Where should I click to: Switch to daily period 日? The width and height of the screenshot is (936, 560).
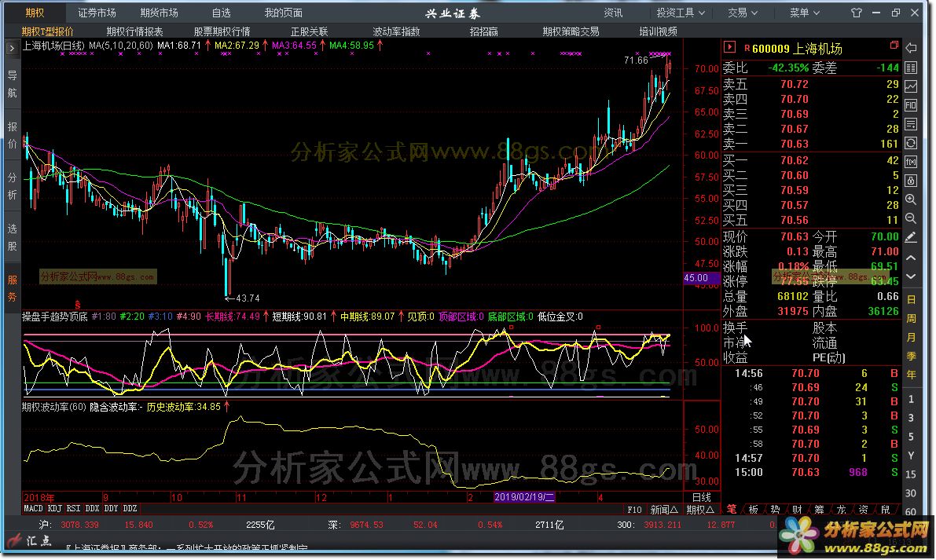tap(911, 299)
